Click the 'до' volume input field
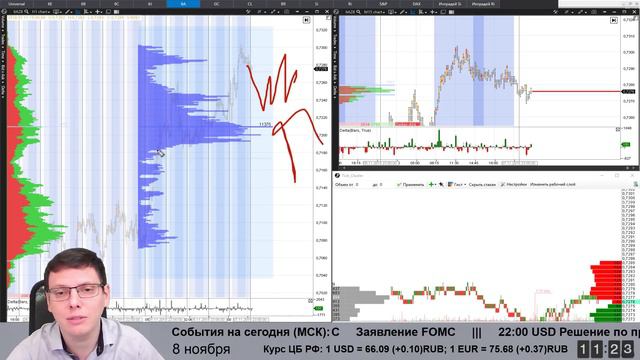This screenshot has width=640, height=360. click(387, 184)
